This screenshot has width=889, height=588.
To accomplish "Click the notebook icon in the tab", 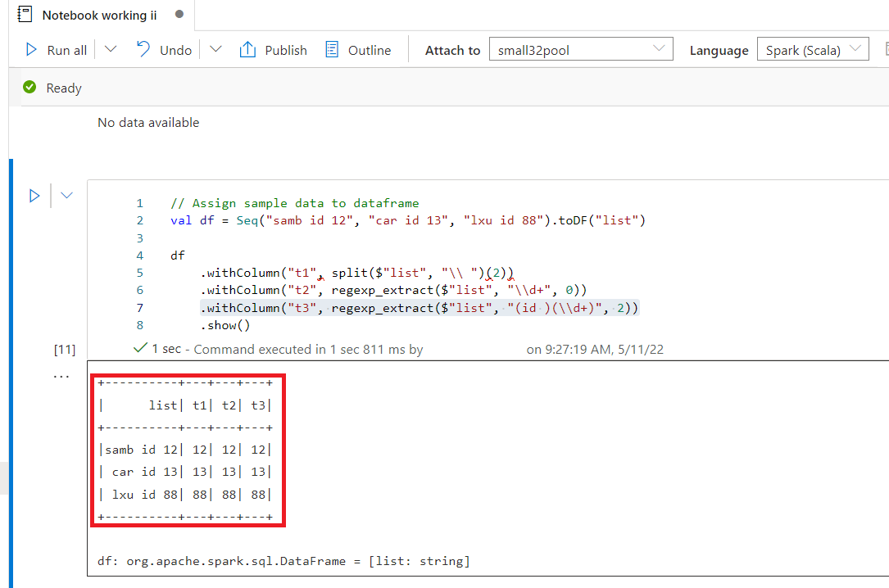I will click(25, 14).
